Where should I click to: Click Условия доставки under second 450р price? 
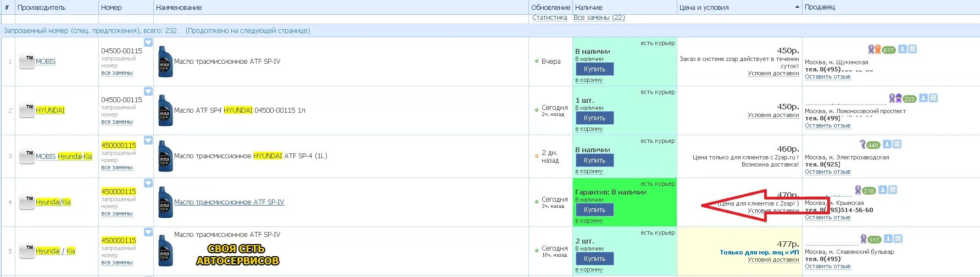[x=773, y=115]
